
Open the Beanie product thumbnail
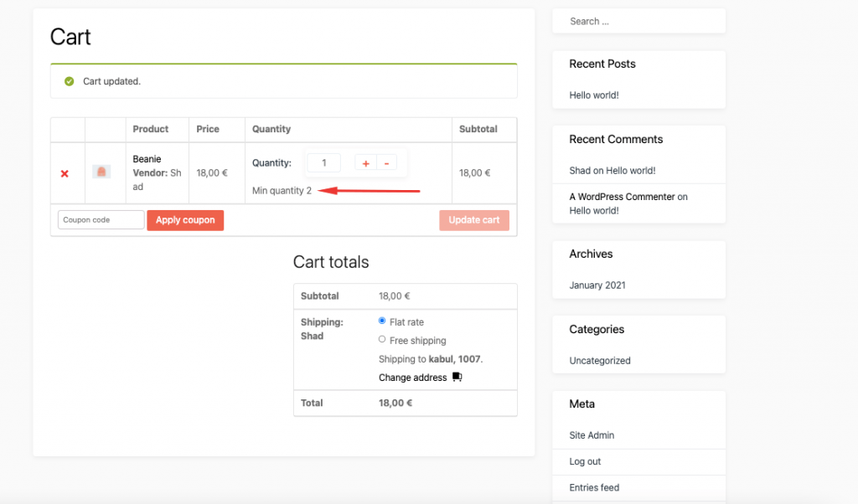101,172
